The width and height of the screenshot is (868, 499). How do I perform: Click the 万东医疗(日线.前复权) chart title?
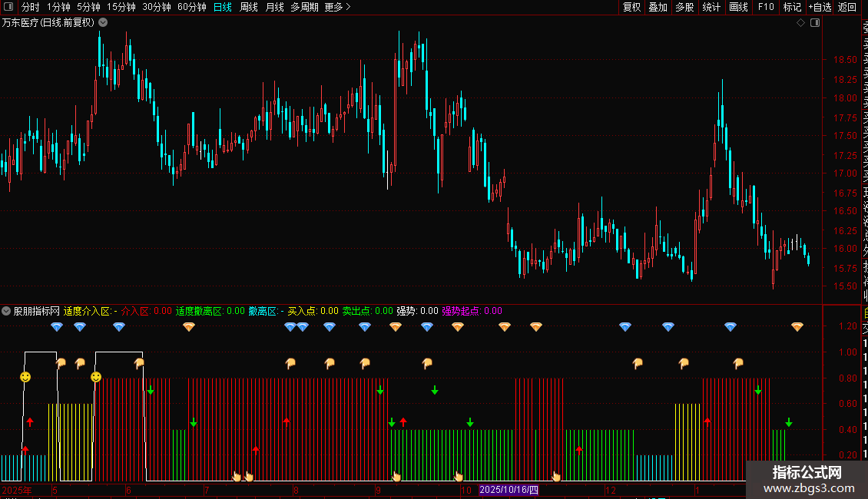48,23
